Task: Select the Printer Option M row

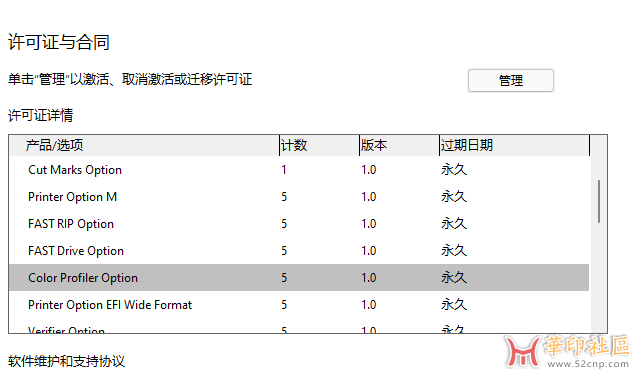Action: click(299, 197)
